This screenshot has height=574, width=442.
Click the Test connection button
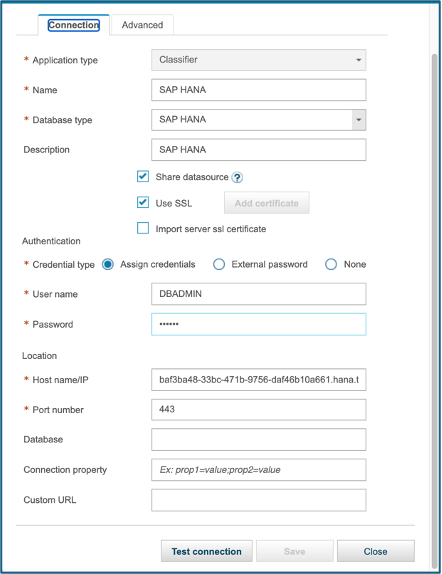pyautogui.click(x=207, y=551)
